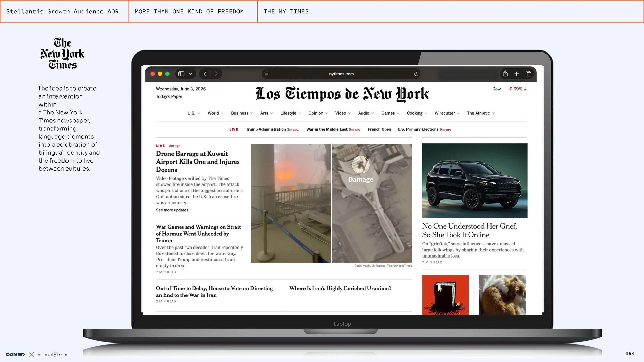Click slide page number 194
This screenshot has height=362, width=644.
[630, 354]
